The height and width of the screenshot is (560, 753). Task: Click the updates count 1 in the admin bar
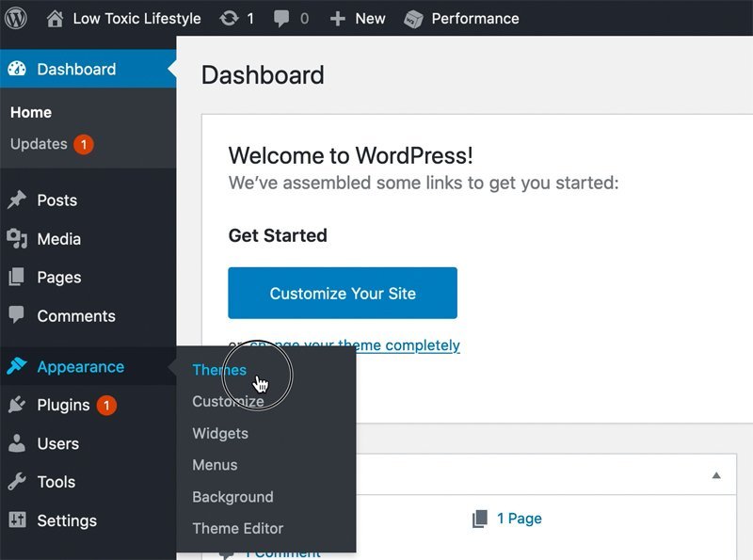pyautogui.click(x=250, y=19)
